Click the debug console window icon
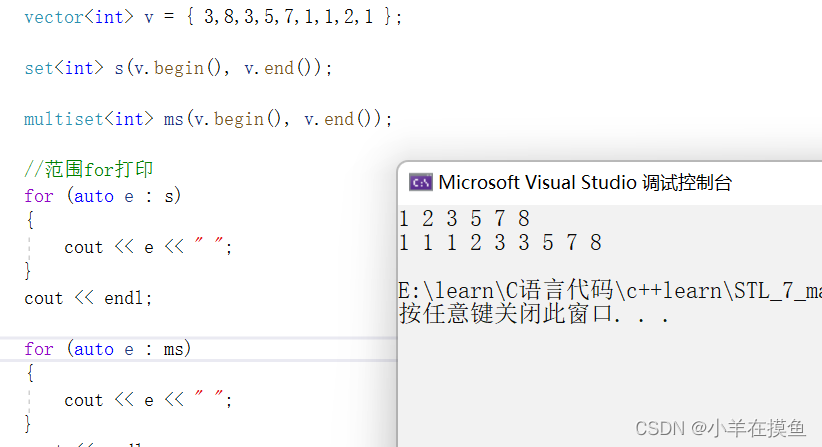This screenshot has width=822, height=447. click(x=420, y=182)
